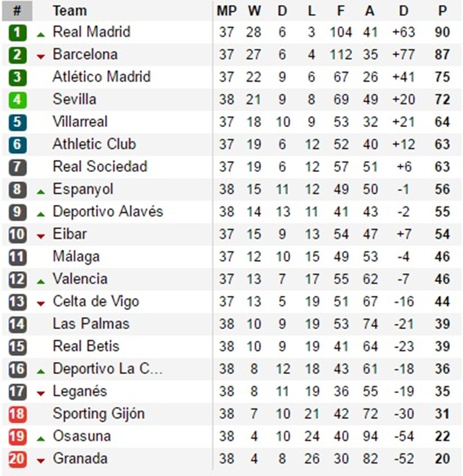Click green up arrow beside Osasuna
Screen dimensions: 463x476
pyautogui.click(x=40, y=438)
